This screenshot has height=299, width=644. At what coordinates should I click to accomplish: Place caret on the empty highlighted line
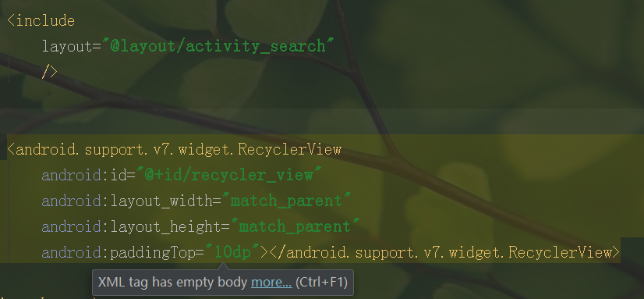pos(322,121)
